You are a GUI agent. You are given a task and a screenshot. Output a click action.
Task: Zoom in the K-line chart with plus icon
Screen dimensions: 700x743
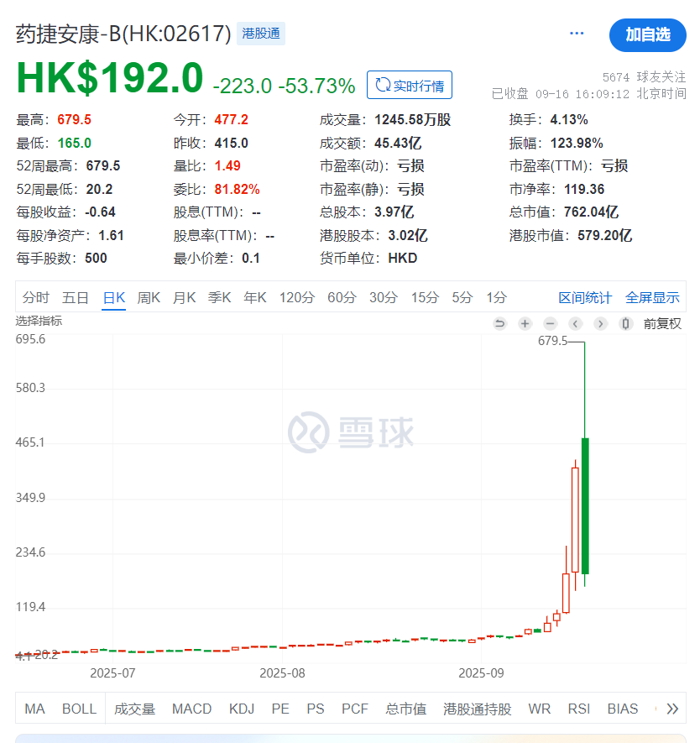coord(525,323)
